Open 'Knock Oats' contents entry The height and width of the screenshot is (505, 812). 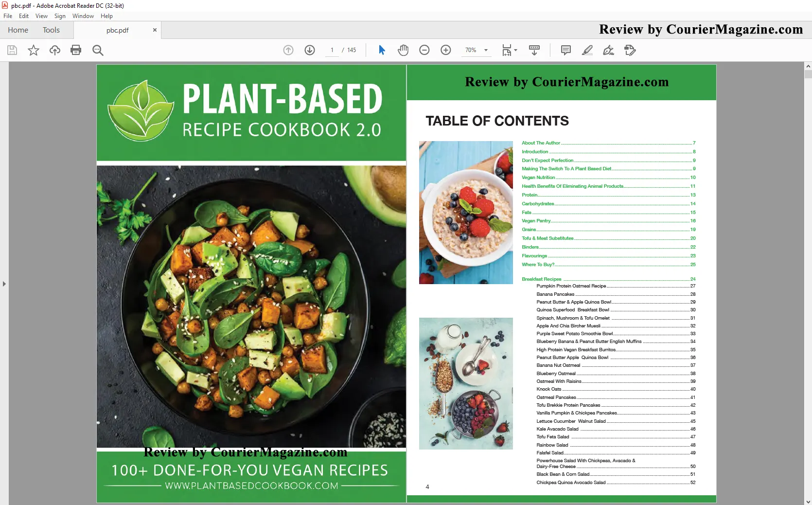(616, 389)
